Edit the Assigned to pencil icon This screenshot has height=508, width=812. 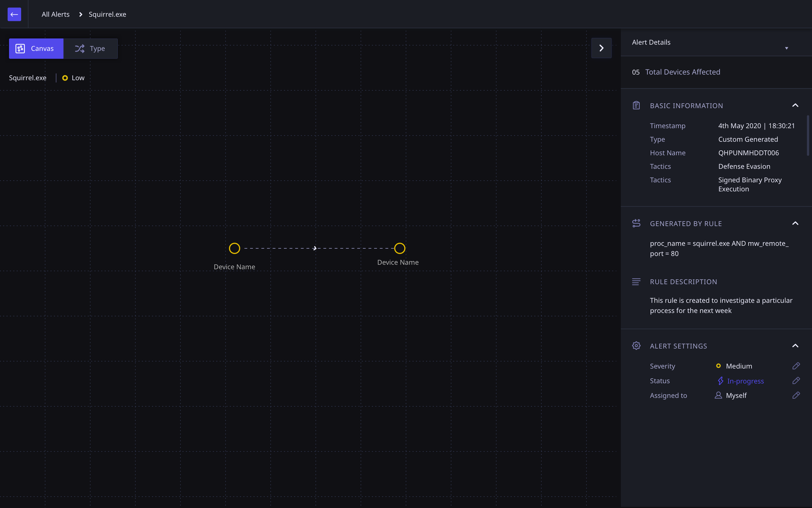tap(796, 396)
